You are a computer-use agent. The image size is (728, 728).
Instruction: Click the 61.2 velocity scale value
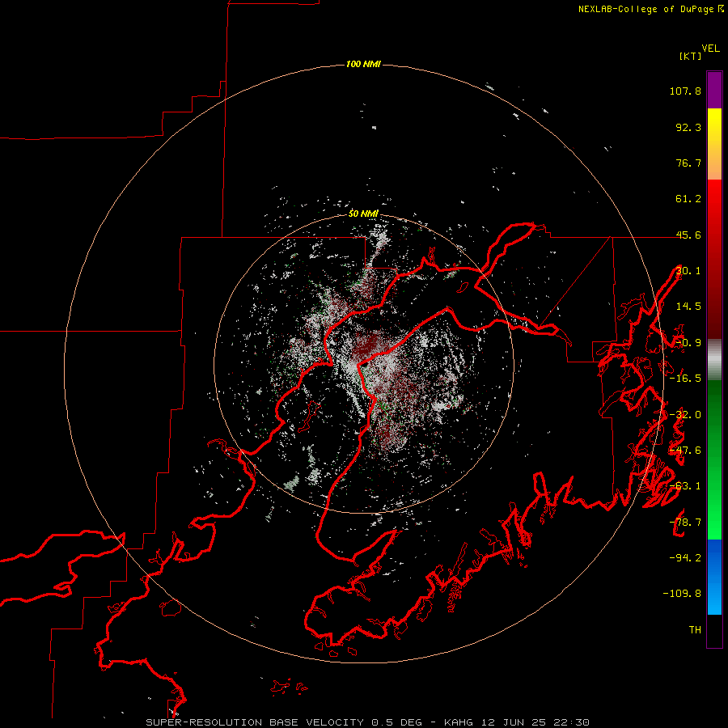tap(688, 199)
